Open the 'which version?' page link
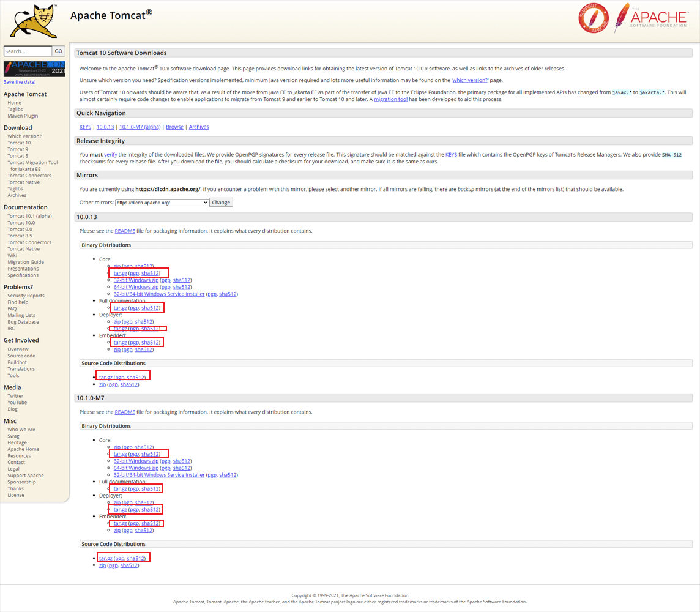Viewport: 700px width, 612px height. [470, 80]
